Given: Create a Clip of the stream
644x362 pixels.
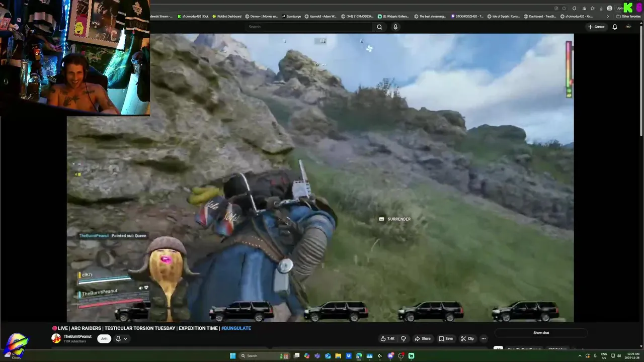Looking at the screenshot, I should point(467,338).
